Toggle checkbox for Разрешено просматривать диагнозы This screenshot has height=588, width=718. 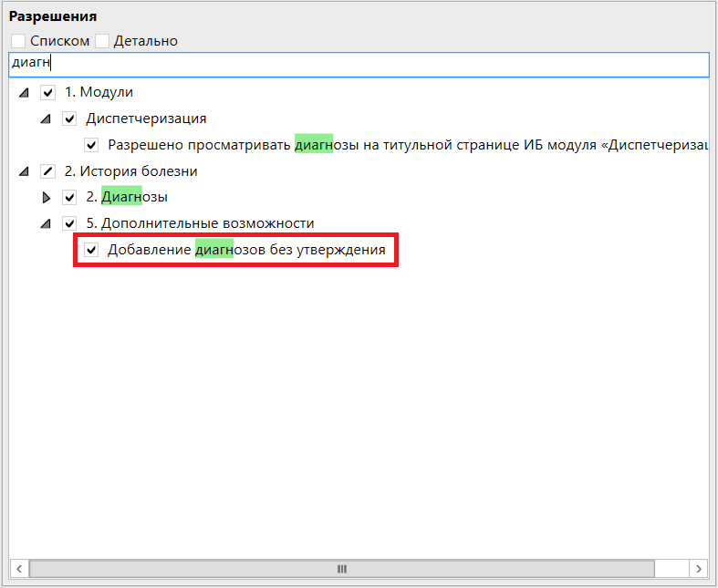(91, 145)
